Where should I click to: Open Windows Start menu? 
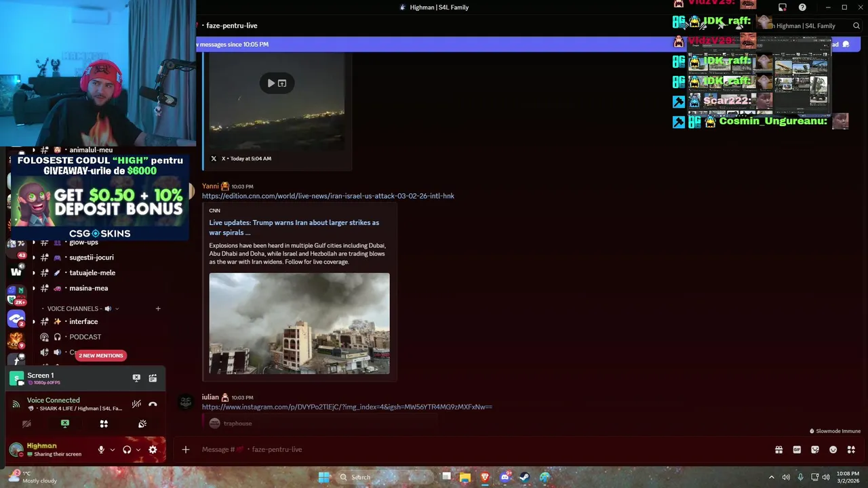[324, 477]
